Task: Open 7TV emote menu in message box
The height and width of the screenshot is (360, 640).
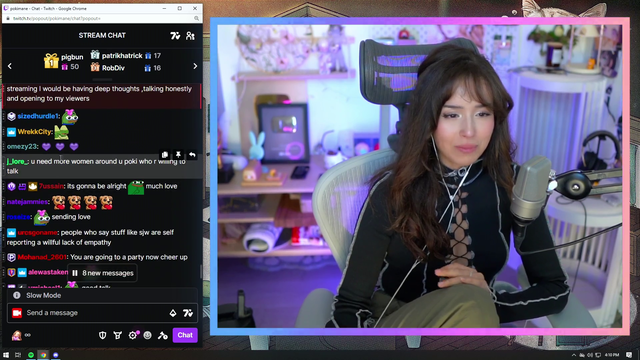Action: 188,313
